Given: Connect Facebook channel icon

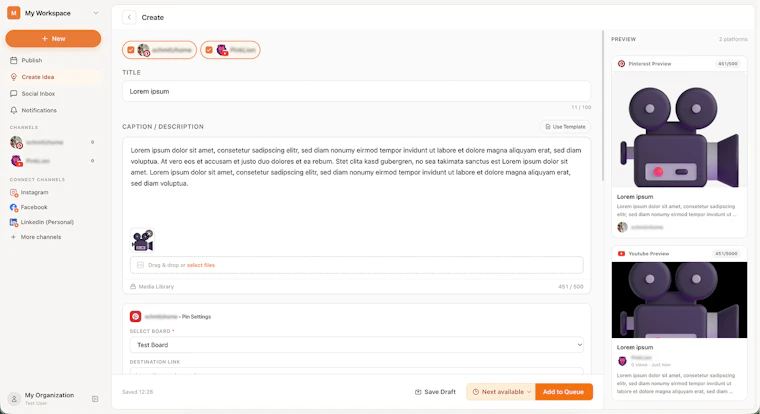Looking at the screenshot, I should point(14,207).
